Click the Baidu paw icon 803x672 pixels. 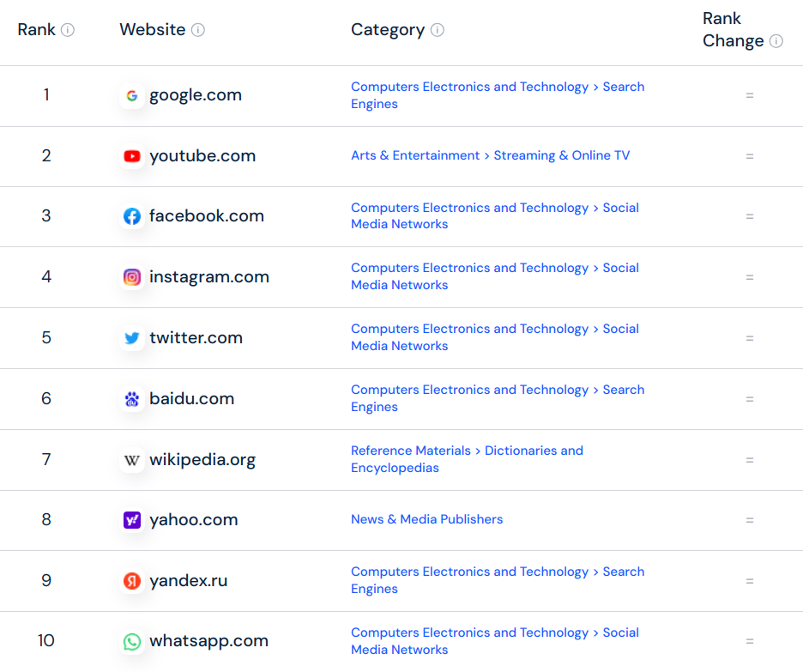point(132,399)
